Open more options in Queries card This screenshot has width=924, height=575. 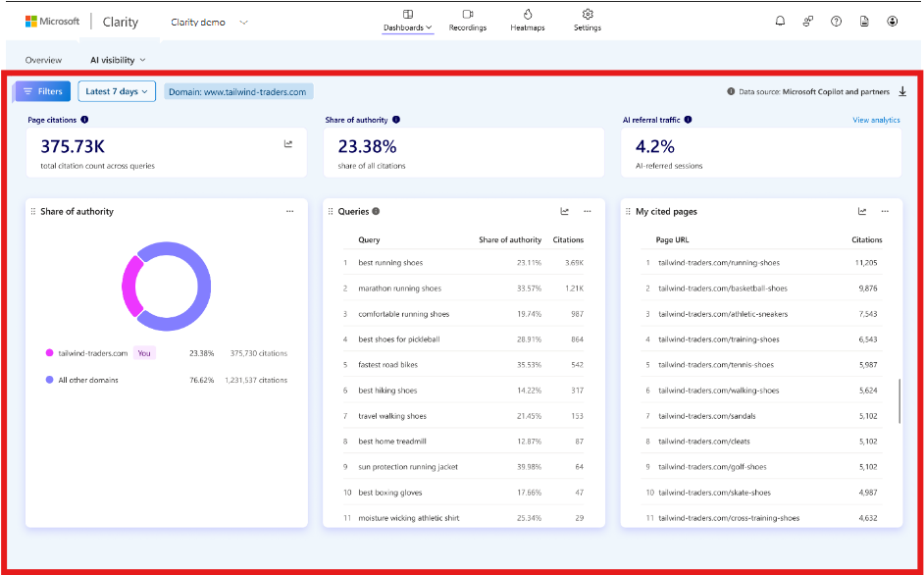[x=588, y=211]
